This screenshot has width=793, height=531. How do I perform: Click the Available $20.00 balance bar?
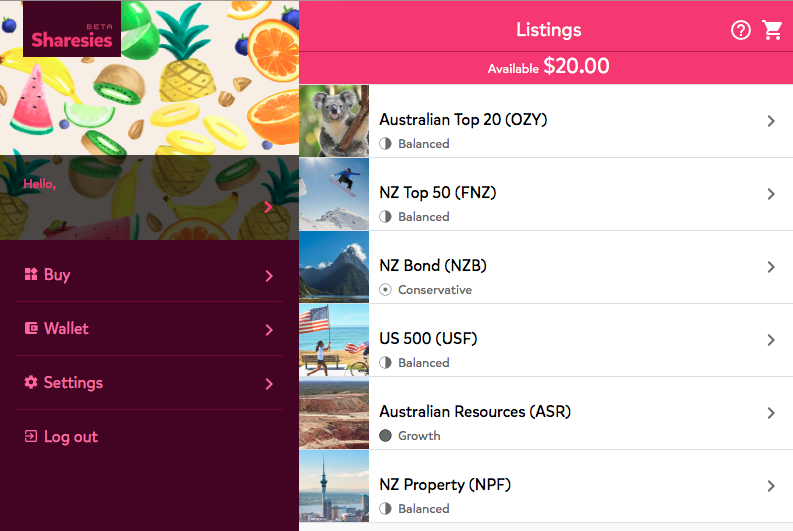[548, 67]
